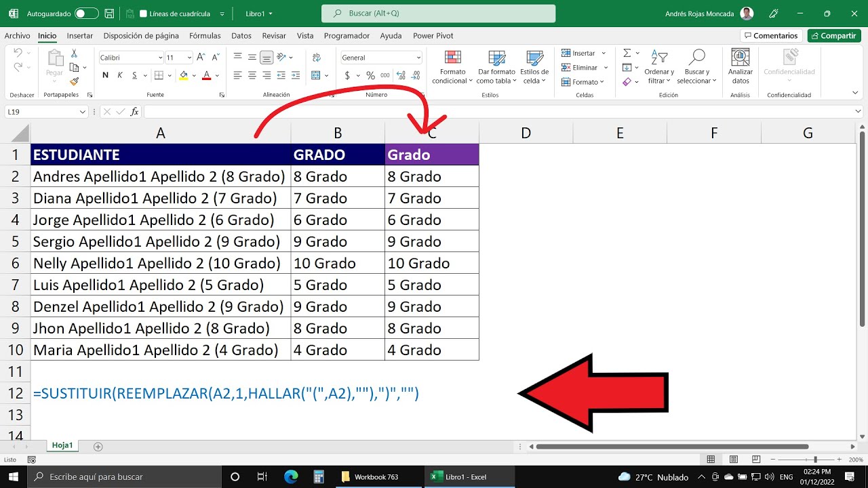Click the center horizontal alignment icon
This screenshot has width=868, height=488.
[x=252, y=75]
